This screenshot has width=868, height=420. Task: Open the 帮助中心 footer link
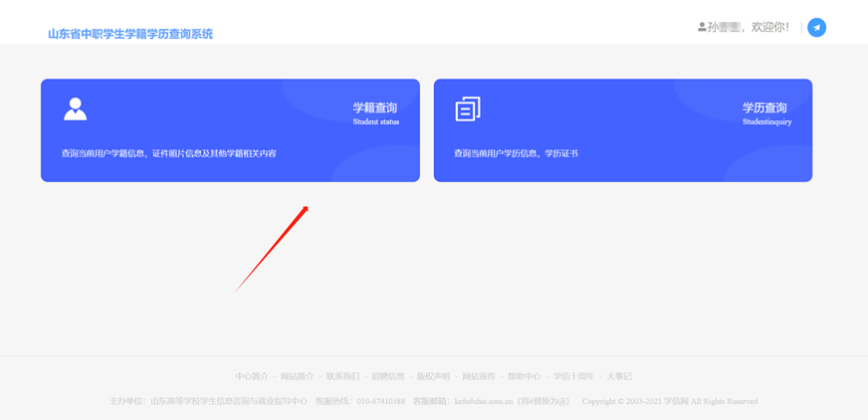525,376
